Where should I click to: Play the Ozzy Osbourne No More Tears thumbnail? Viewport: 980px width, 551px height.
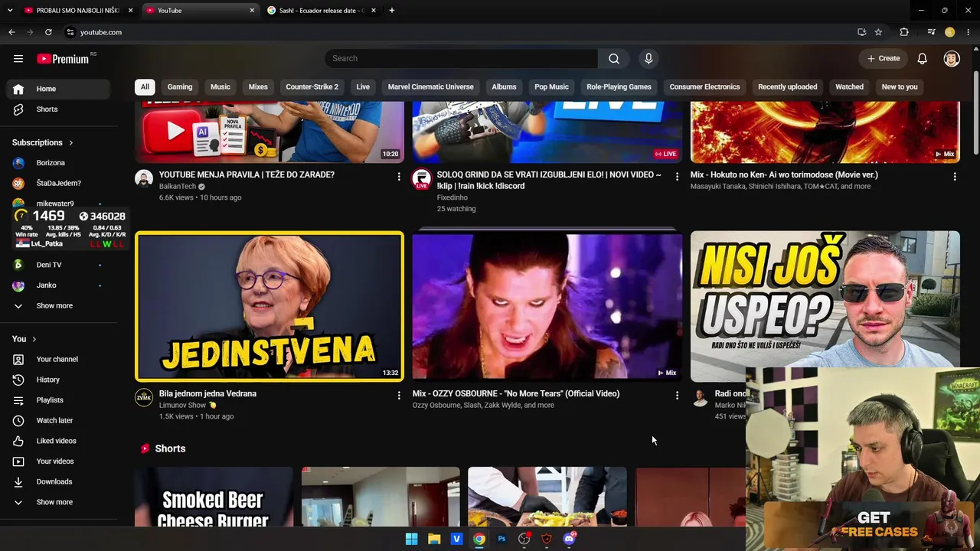click(x=547, y=305)
